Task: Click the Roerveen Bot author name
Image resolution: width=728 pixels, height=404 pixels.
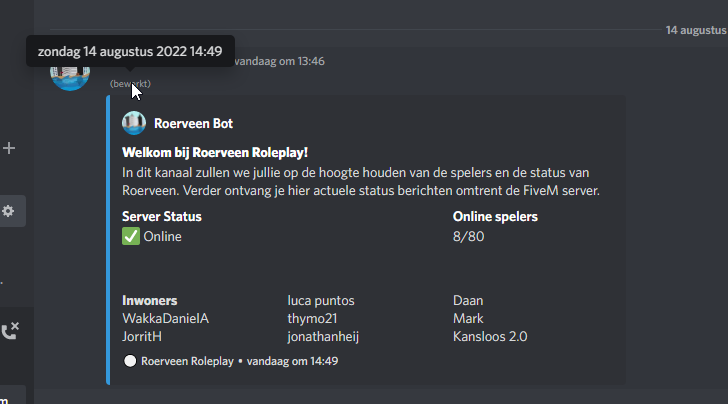Action: [194, 124]
